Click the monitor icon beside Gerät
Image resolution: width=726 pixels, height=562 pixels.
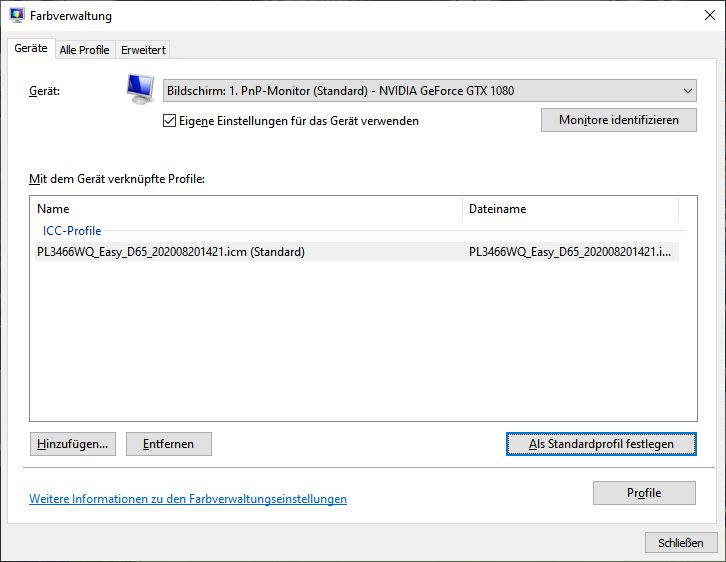click(x=140, y=89)
